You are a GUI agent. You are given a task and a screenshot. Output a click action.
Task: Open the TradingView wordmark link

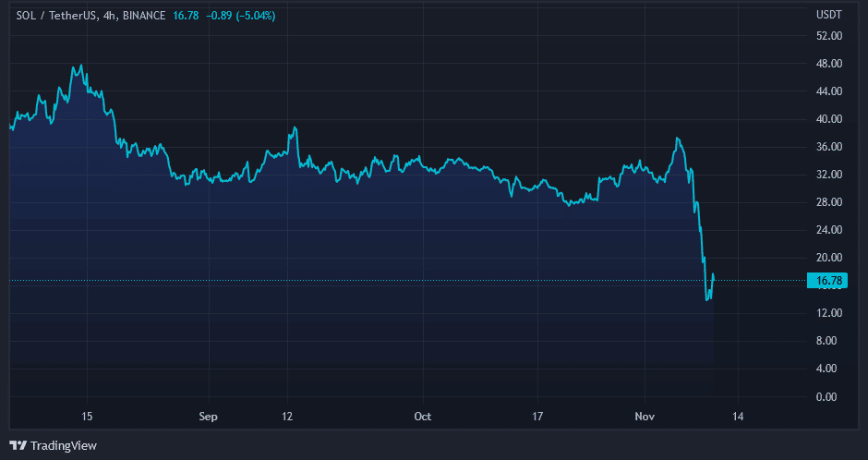[64, 445]
